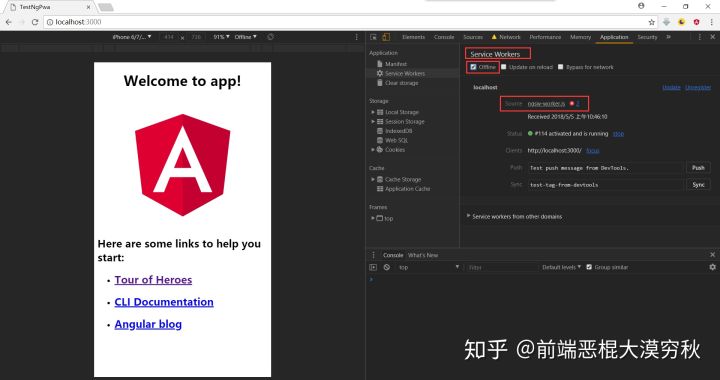Enable Update on reload checkbox
Screen dimensions: 720x380
click(504, 67)
